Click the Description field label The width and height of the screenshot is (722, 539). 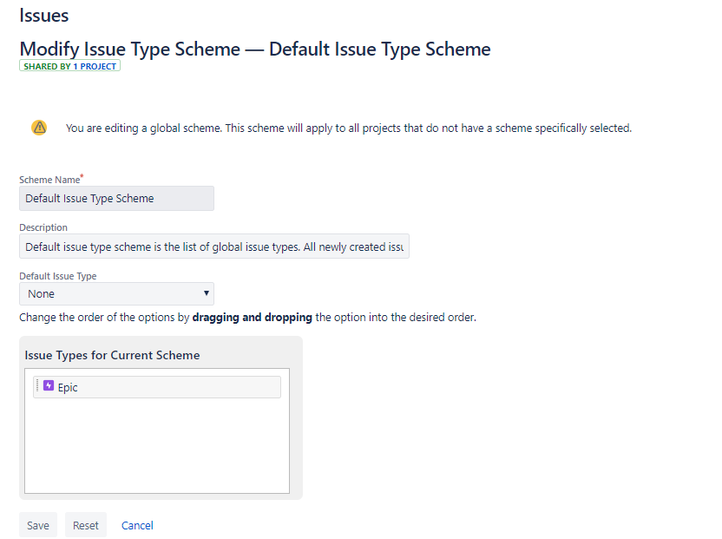43,227
